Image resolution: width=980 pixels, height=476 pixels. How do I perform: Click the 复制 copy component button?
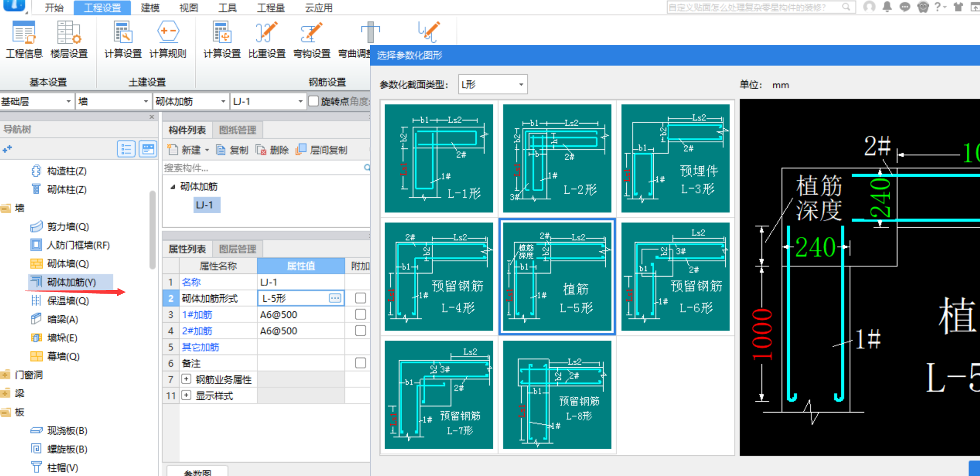point(232,150)
